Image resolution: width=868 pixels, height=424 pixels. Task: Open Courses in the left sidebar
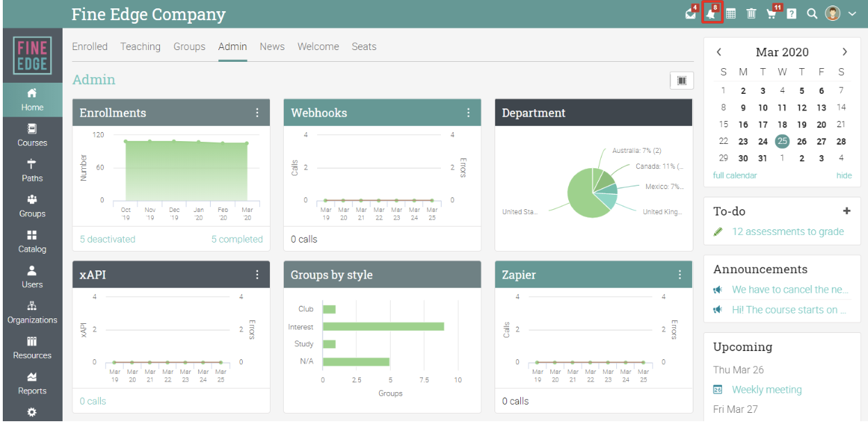coord(32,136)
